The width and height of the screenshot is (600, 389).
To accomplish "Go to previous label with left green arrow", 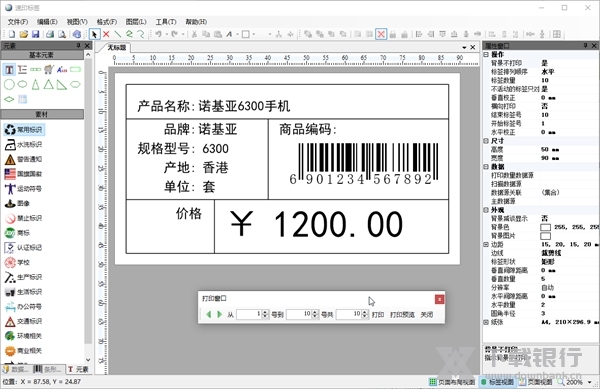I will pos(209,314).
